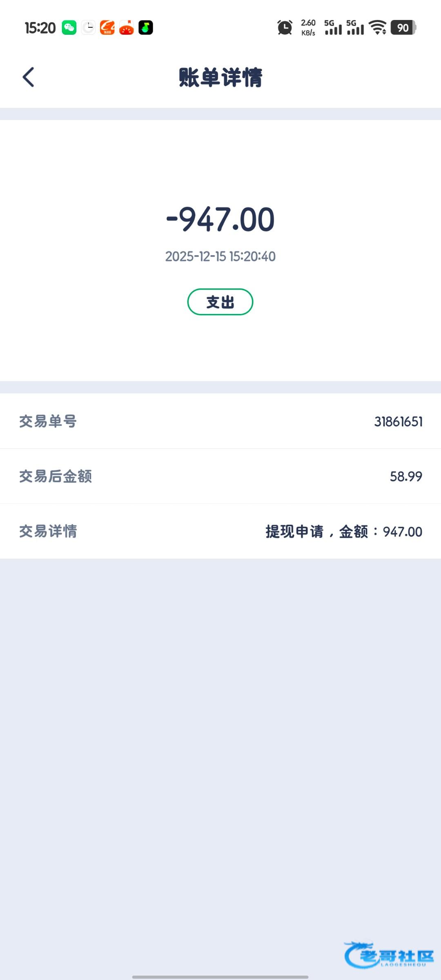The width and height of the screenshot is (441, 980).
Task: Tap the green music note app icon
Action: coord(146,28)
